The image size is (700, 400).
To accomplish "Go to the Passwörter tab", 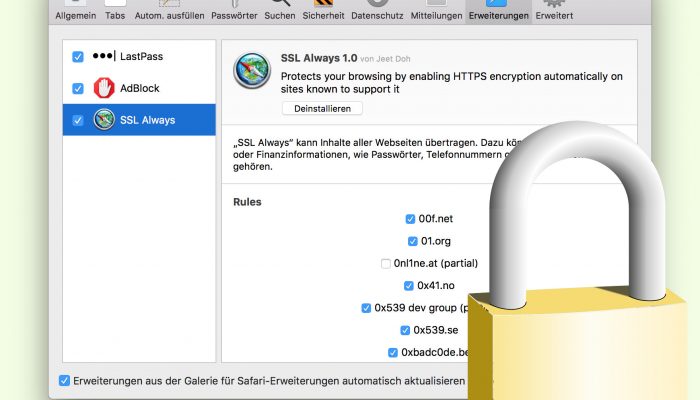I will click(x=234, y=11).
